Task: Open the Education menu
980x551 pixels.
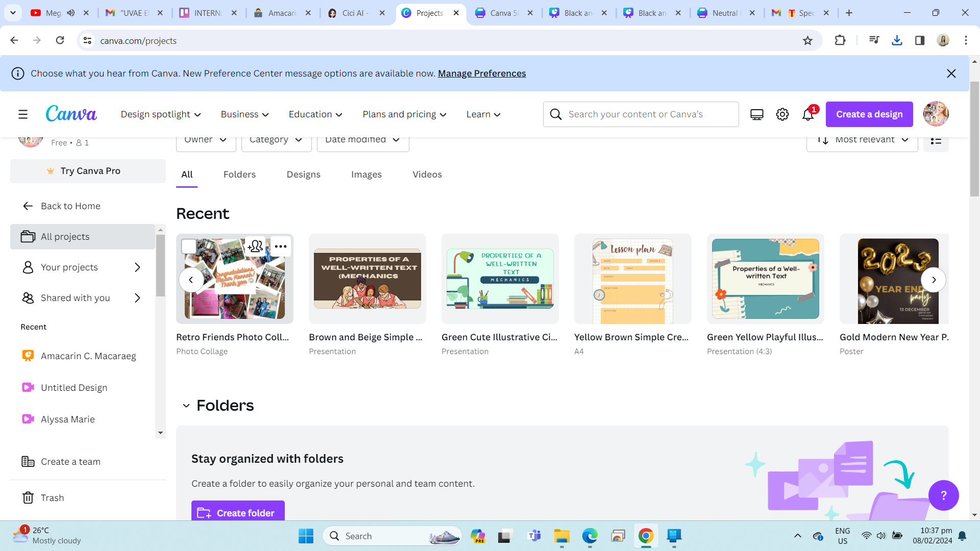Action: [315, 115]
